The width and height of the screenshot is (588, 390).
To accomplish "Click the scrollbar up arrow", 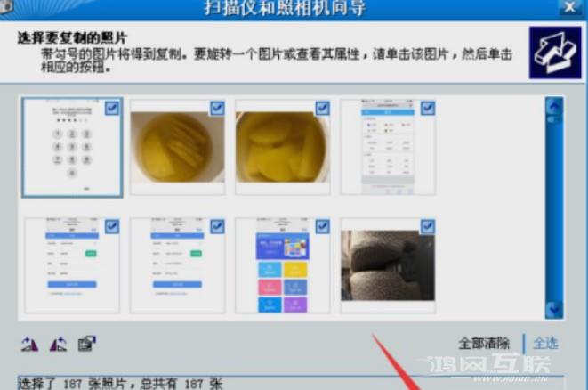I will 554,108.
